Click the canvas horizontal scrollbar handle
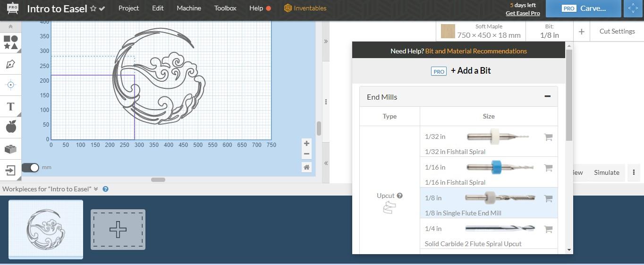 tap(158, 180)
